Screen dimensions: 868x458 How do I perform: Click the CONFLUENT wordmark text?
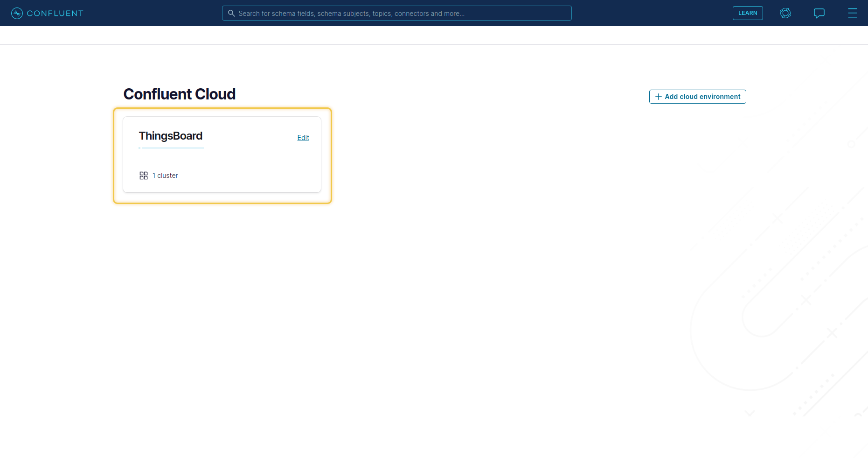pos(55,13)
